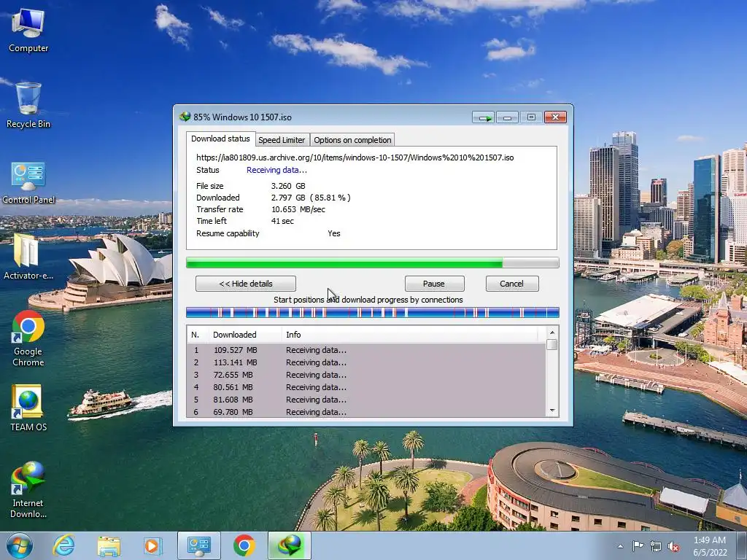Viewport: 747px width, 560px height.
Task: Select connection row 6 with 69.780 MB
Action: 366,411
